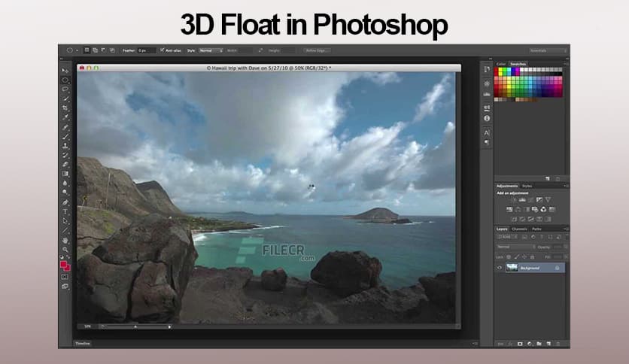The height and width of the screenshot is (364, 629).
Task: Select the Type tool
Action: pyautogui.click(x=65, y=211)
